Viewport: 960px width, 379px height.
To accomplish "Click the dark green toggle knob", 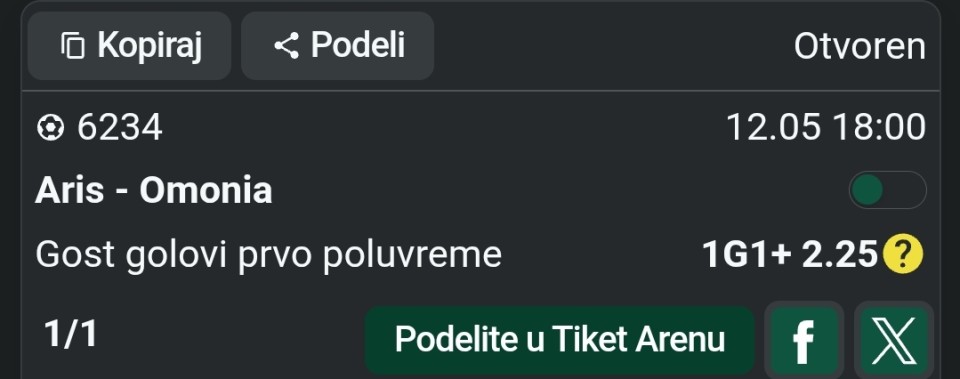I will [867, 190].
